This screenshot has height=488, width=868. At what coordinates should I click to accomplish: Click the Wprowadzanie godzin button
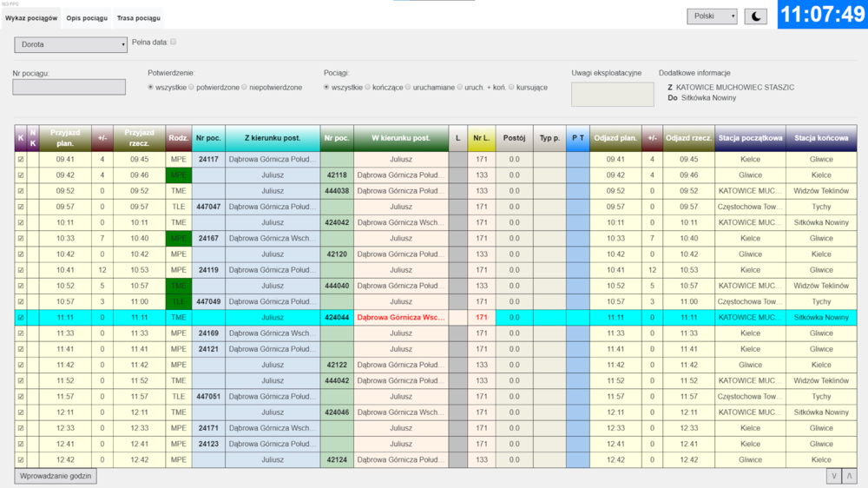point(56,476)
